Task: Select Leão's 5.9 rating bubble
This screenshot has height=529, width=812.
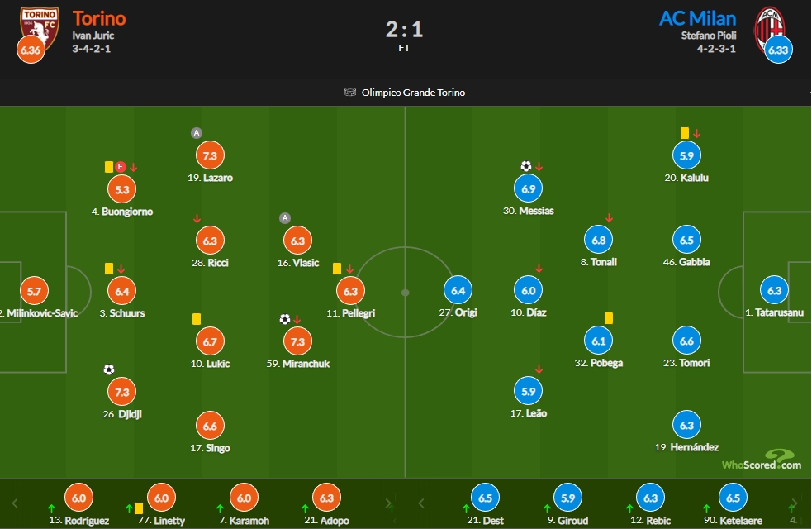Action: click(528, 391)
